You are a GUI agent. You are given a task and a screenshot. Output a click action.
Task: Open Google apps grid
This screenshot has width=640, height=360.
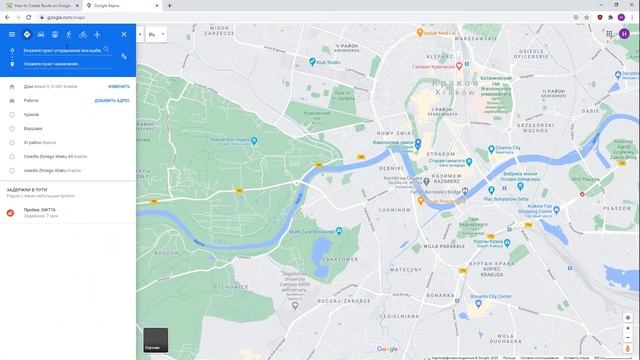[x=609, y=34]
